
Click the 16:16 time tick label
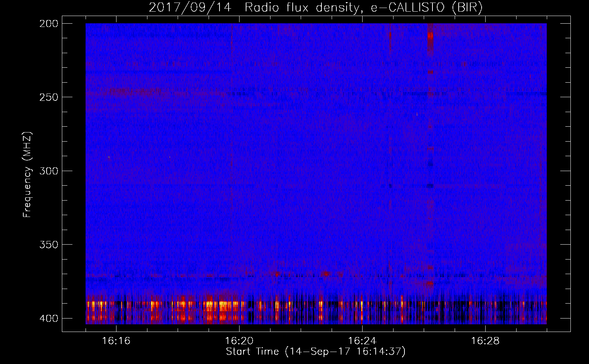coord(116,341)
